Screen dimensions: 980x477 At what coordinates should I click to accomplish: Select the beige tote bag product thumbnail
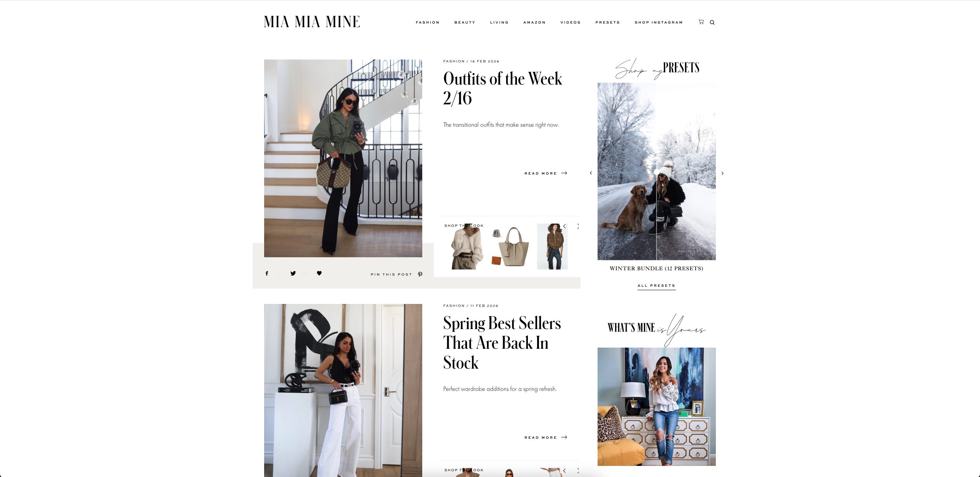click(x=510, y=247)
